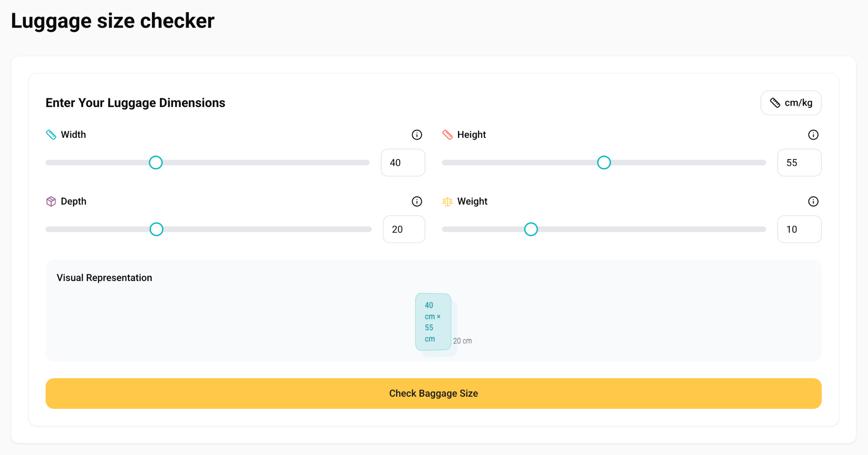Open the Width info tooltip
Viewport: 868px width, 455px height.
point(416,134)
